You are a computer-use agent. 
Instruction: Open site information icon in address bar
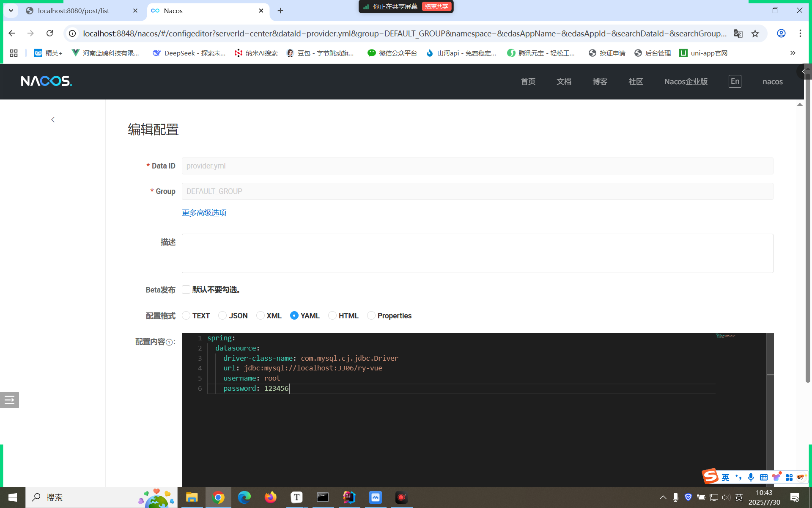tap(73, 33)
